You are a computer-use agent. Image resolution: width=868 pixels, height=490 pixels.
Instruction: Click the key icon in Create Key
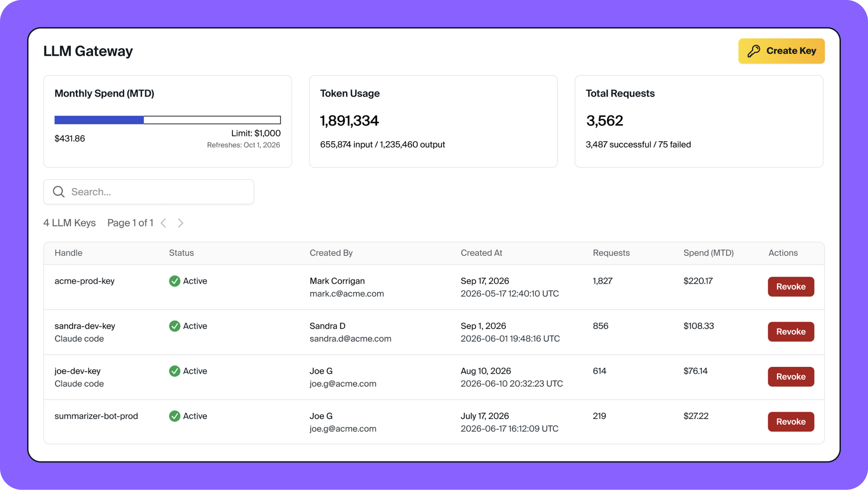754,51
